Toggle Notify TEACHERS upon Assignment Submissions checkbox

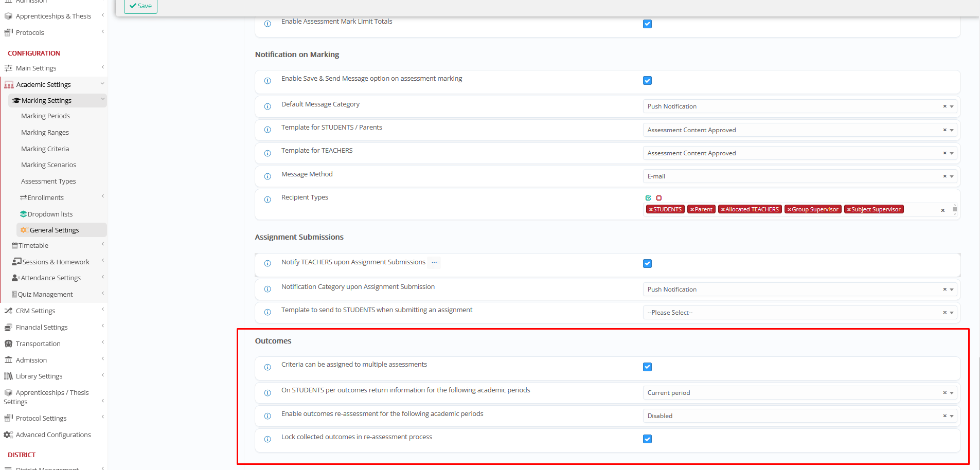[647, 264]
